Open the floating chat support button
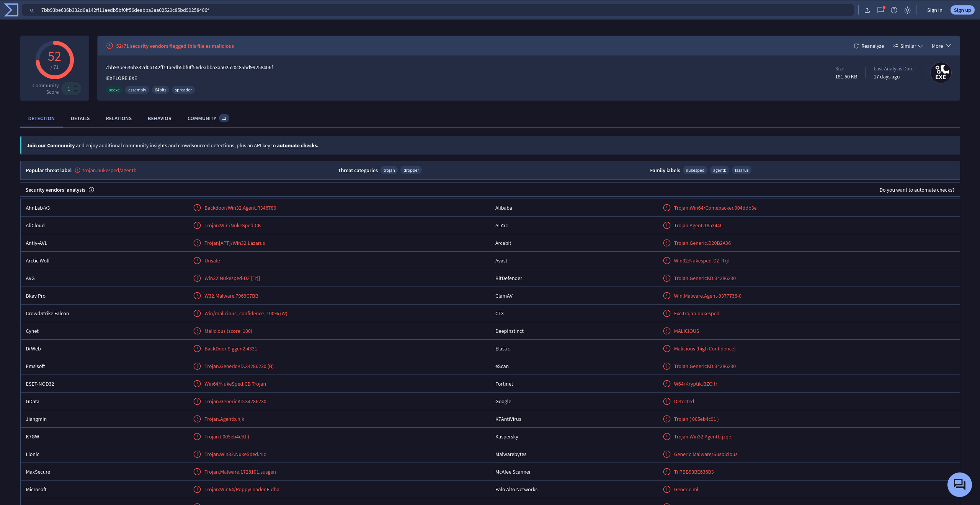The width and height of the screenshot is (980, 505). 959,484
